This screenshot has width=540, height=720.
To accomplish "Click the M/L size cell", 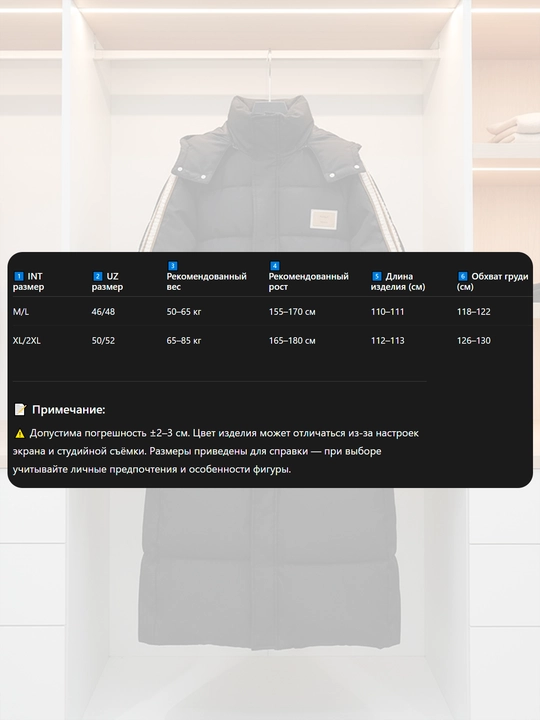I will pos(21,312).
